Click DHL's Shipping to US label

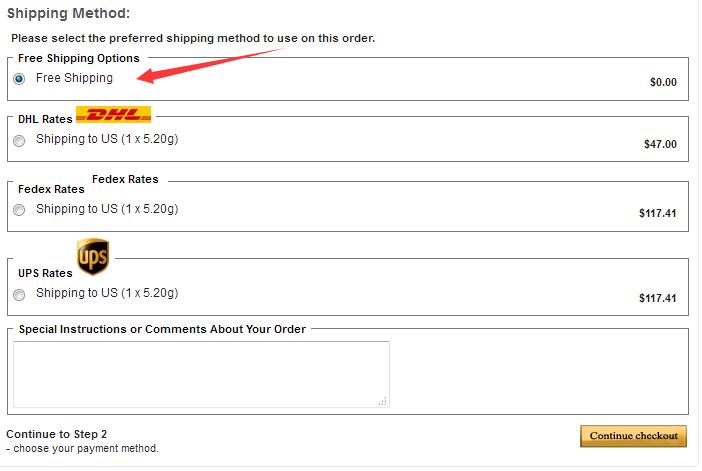pos(107,139)
